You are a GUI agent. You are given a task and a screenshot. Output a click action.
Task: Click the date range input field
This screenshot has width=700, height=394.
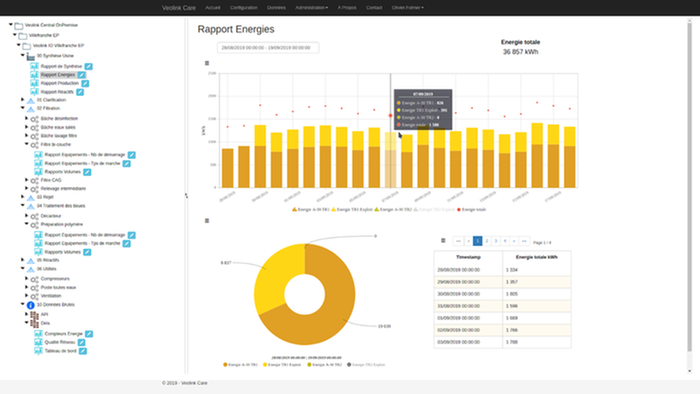point(268,48)
